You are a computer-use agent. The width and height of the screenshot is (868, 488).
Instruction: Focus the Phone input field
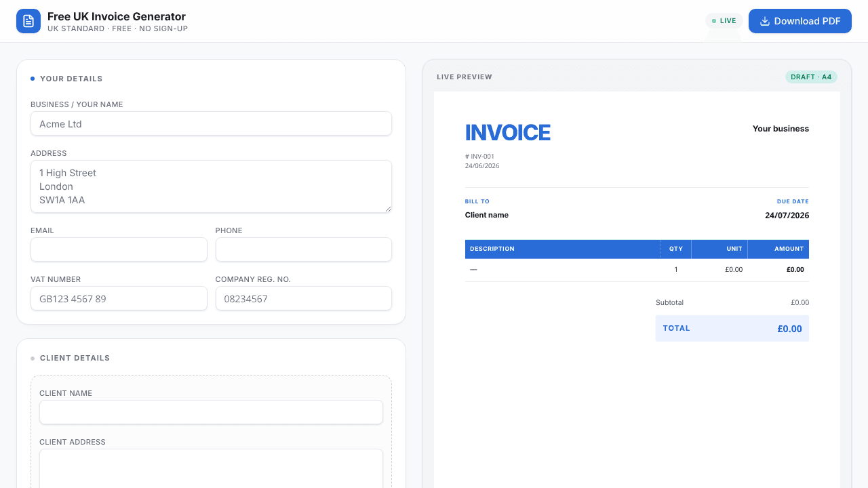[x=304, y=249]
